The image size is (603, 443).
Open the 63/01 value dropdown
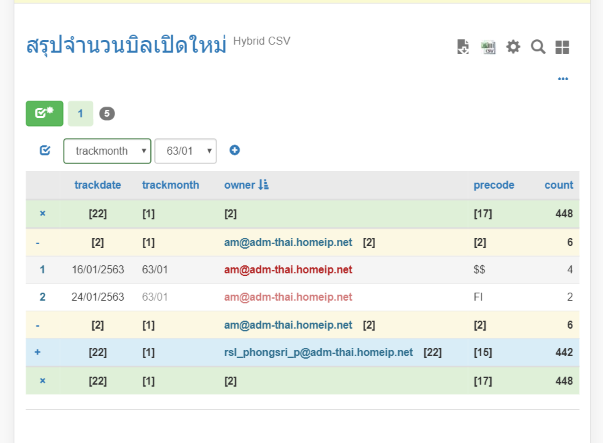(185, 151)
